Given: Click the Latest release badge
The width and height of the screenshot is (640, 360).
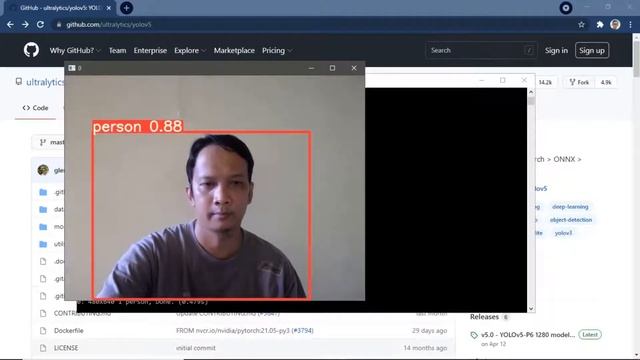Looking at the screenshot, I should click(590, 335).
